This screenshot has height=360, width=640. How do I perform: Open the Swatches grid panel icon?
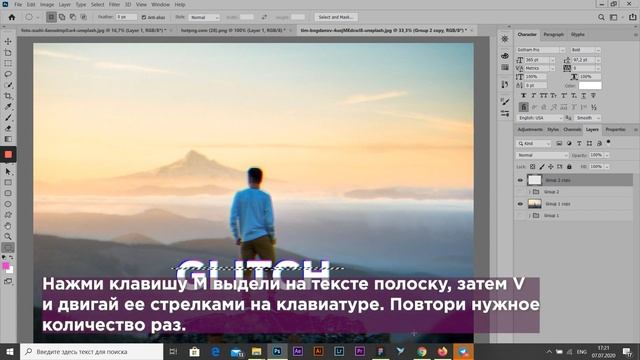(505, 67)
